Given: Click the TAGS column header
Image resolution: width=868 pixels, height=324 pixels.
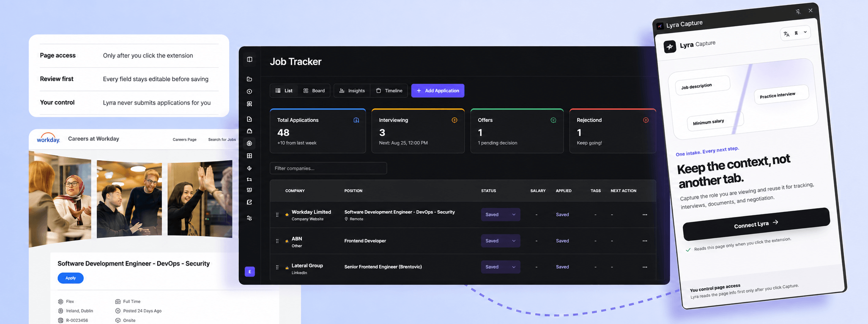Looking at the screenshot, I should (596, 191).
